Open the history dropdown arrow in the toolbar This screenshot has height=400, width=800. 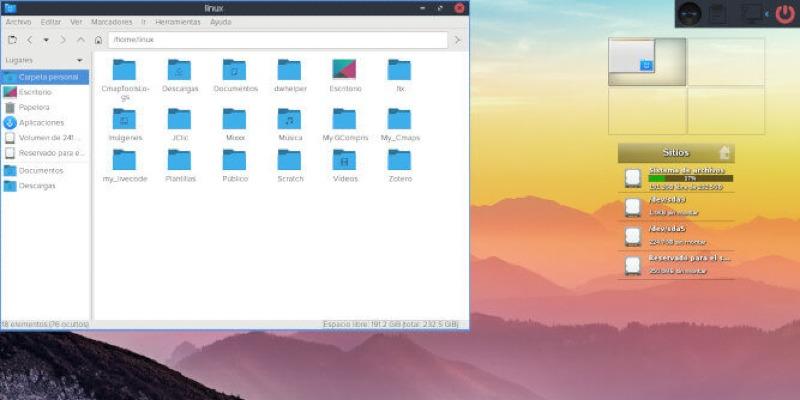click(x=46, y=40)
